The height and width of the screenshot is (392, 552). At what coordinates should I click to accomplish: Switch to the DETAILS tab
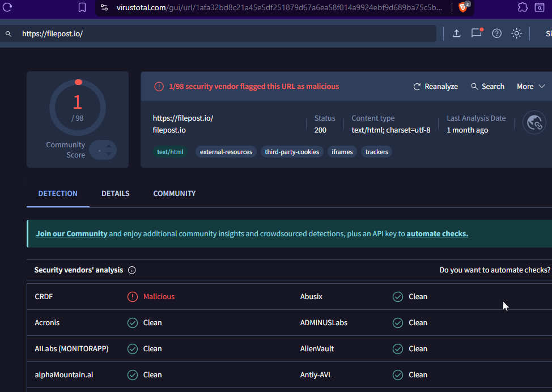point(115,194)
